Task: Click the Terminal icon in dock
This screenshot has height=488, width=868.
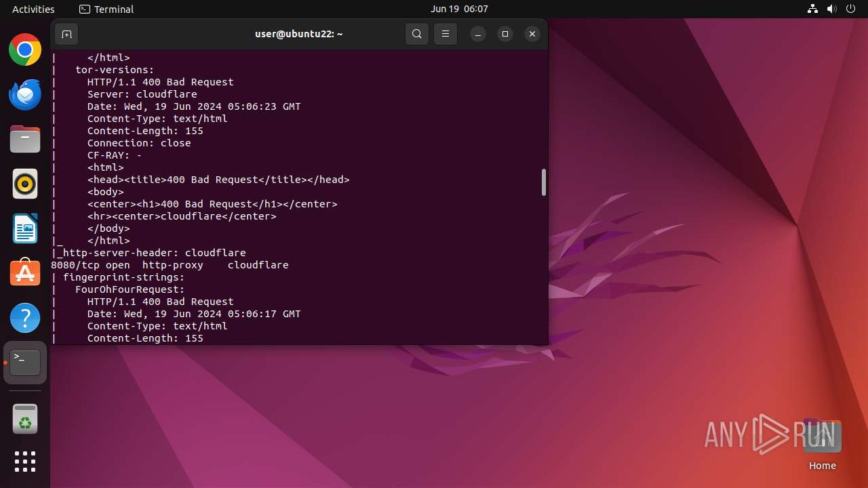Action: click(x=25, y=363)
